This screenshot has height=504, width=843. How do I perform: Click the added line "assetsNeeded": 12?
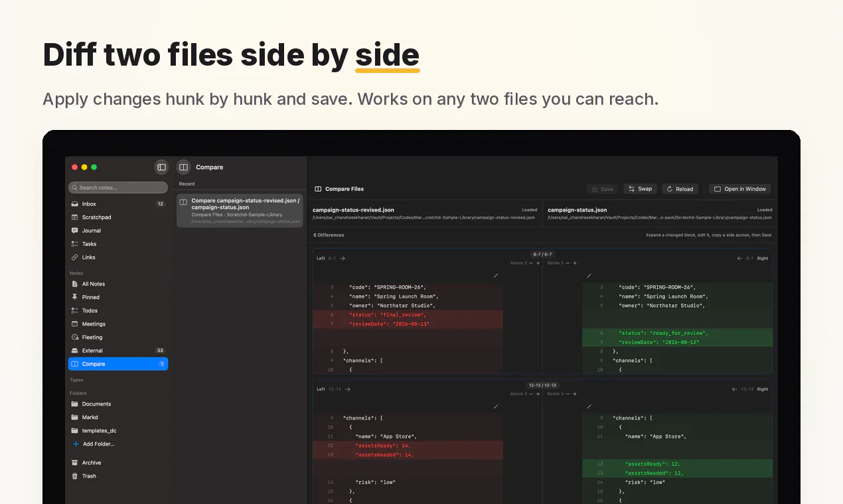click(654, 473)
